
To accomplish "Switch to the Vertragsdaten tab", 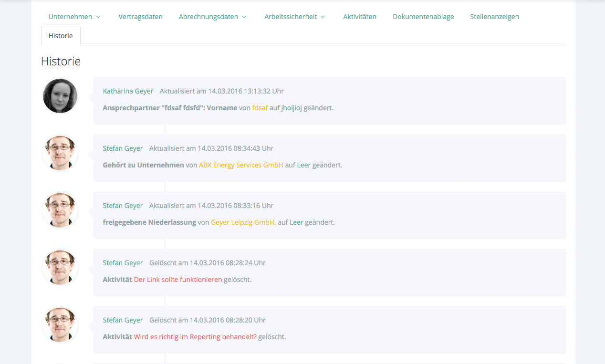I will 140,17.
